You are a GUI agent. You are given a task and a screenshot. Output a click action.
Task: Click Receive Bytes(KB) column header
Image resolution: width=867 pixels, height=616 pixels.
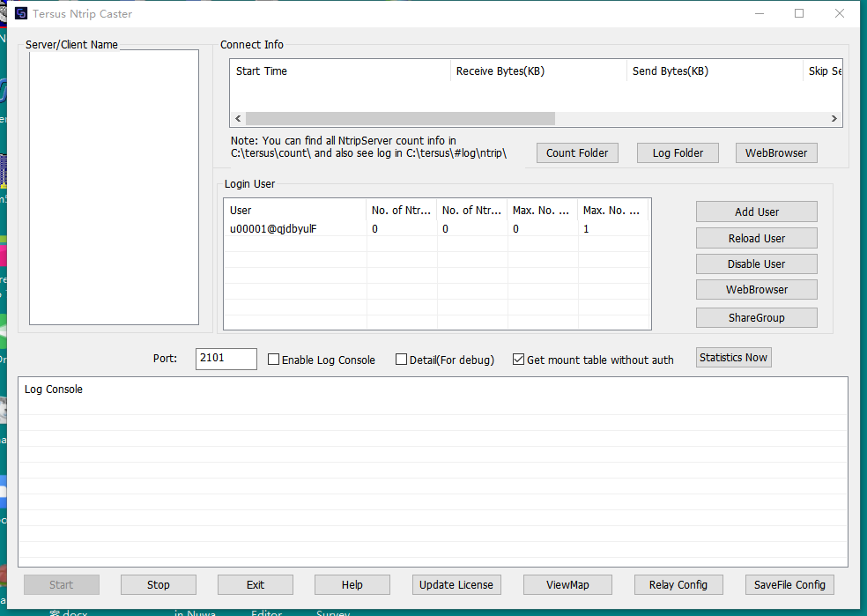click(538, 71)
